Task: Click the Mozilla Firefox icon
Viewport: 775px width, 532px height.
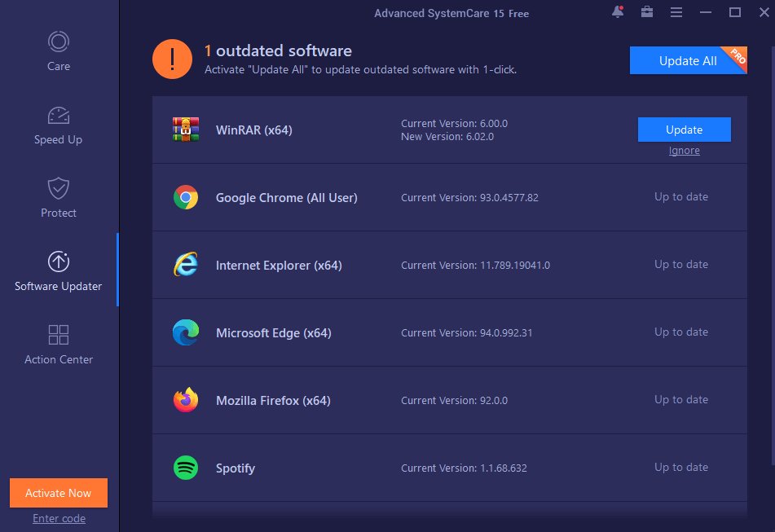Action: click(x=185, y=400)
